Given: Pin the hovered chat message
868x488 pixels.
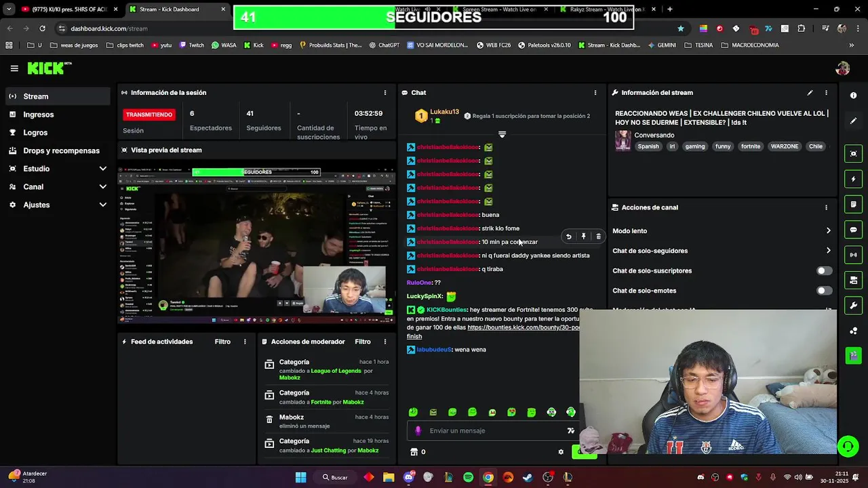Looking at the screenshot, I should pyautogui.click(x=583, y=237).
